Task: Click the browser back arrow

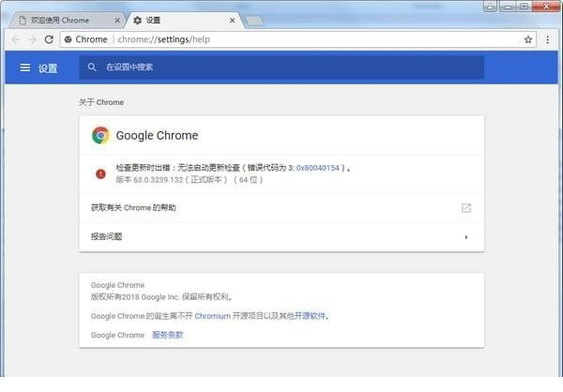Action: tap(15, 39)
